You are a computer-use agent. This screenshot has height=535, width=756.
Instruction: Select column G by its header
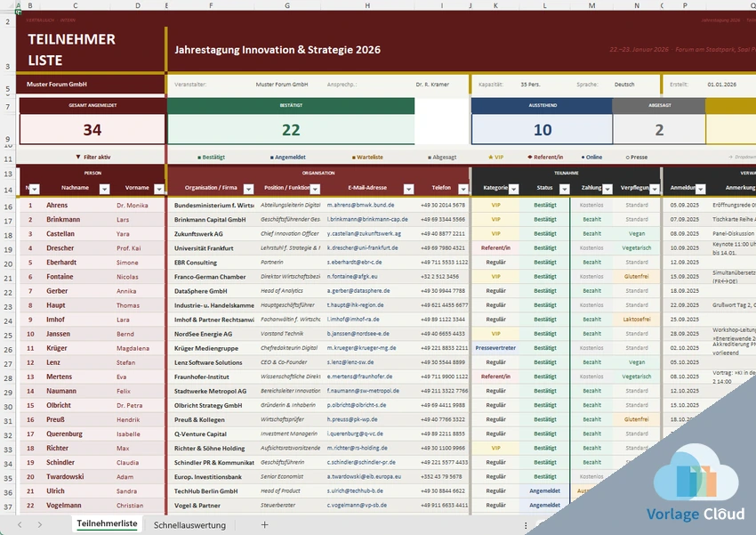coord(287,6)
